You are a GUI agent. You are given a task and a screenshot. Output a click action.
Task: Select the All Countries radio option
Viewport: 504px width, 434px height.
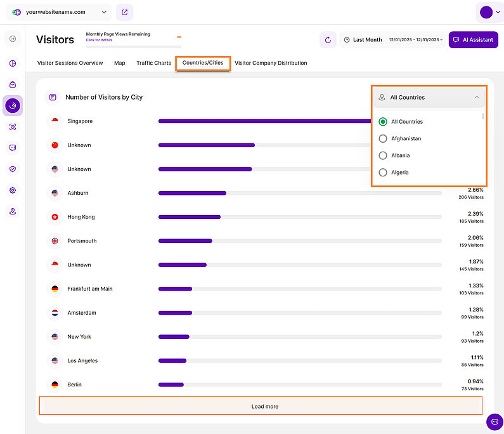point(383,122)
